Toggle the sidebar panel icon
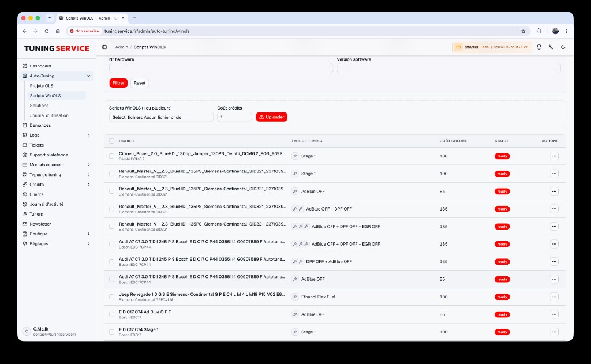591x364 pixels. (104, 47)
